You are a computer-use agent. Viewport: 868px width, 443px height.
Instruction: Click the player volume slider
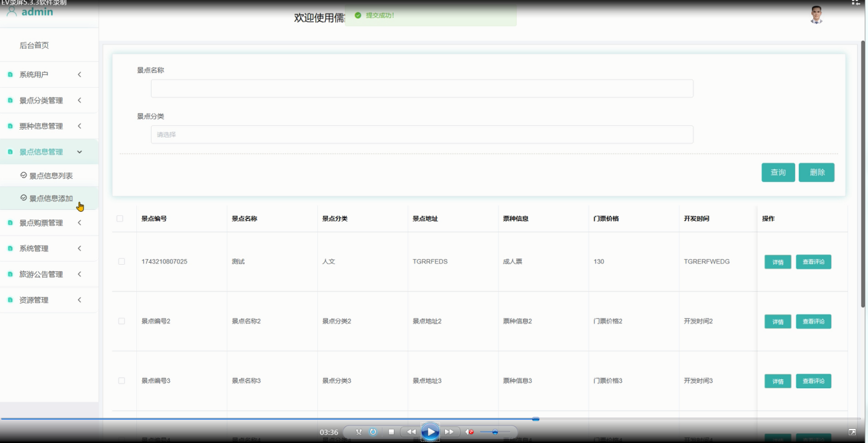(x=494, y=432)
